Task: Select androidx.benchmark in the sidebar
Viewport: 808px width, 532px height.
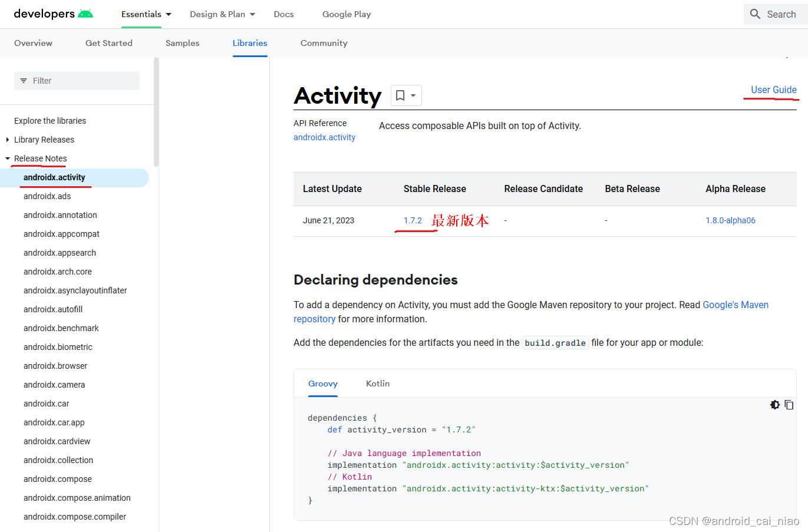Action: coord(61,328)
